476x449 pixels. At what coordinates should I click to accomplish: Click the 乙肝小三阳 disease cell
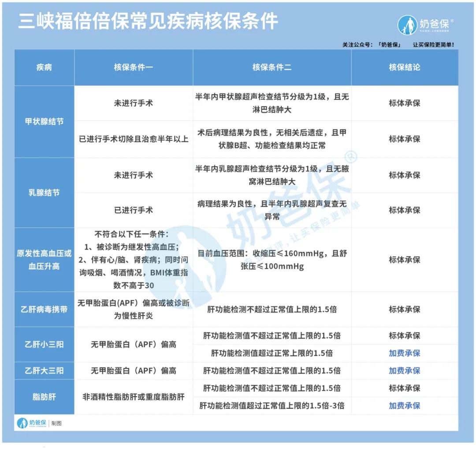click(x=45, y=344)
